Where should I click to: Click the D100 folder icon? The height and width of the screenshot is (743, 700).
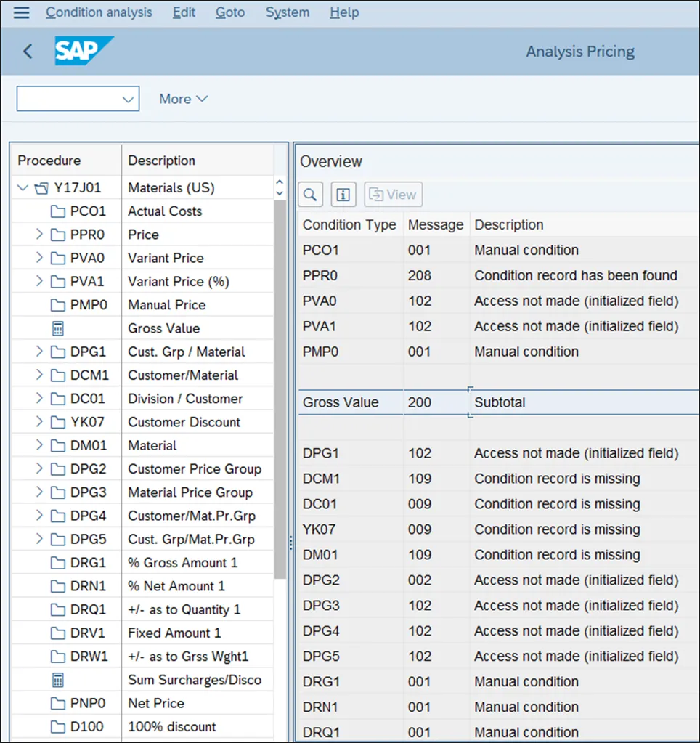pos(58,726)
